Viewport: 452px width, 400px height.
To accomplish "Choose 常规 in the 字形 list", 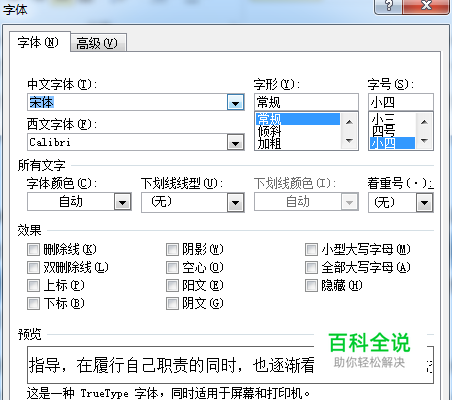I will [x=298, y=119].
